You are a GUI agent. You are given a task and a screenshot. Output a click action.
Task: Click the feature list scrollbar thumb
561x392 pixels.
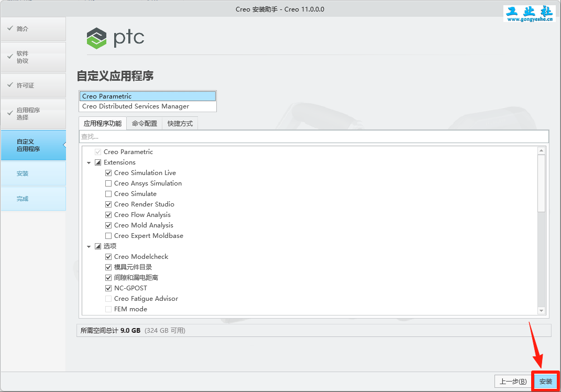pyautogui.click(x=541, y=183)
